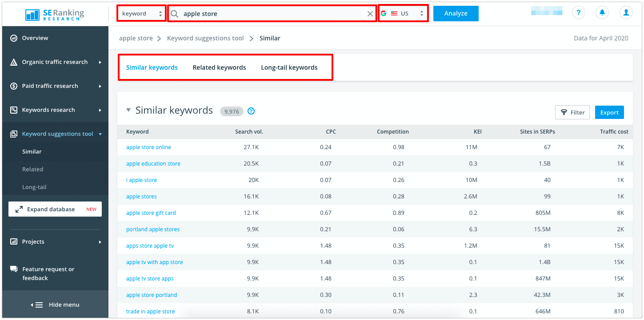Image resolution: width=644 pixels, height=320 pixels.
Task: Click the Keywords research sidebar icon
Action: pyautogui.click(x=14, y=110)
